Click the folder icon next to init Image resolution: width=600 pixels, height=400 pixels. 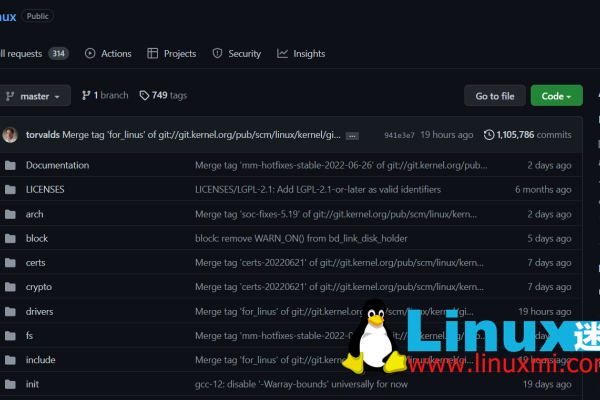tap(10, 384)
